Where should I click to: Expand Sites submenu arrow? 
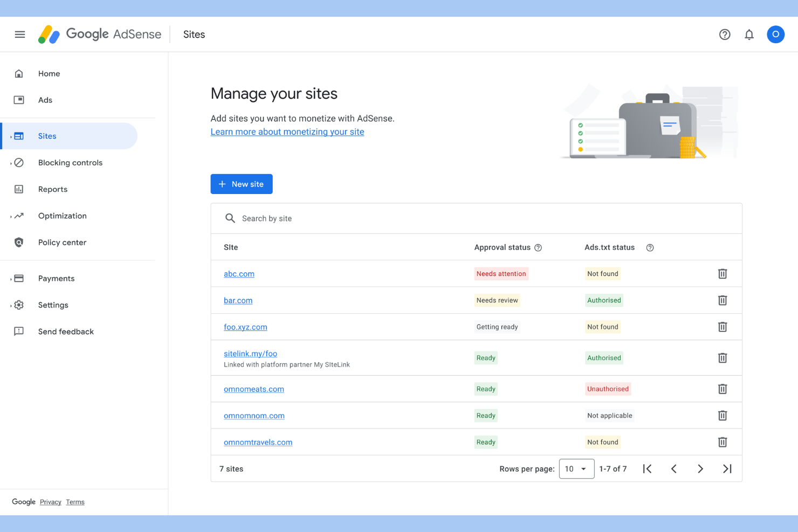pyautogui.click(x=11, y=136)
